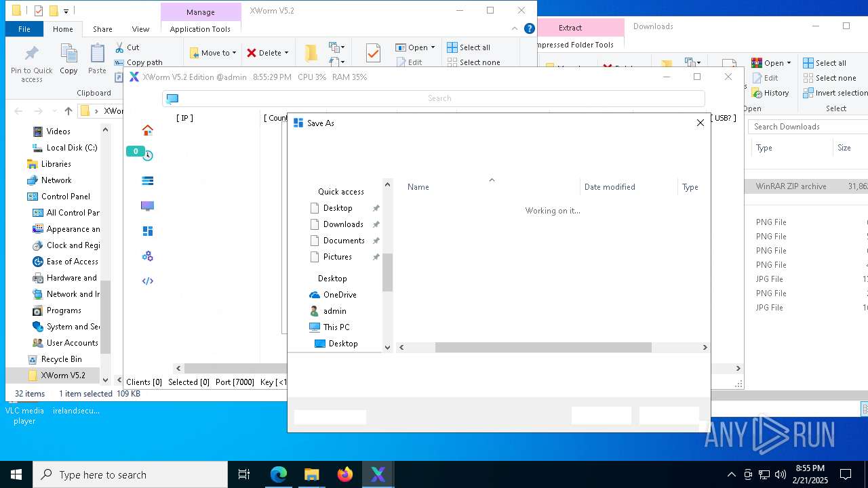The width and height of the screenshot is (868, 488).
Task: Open the notification center icon
Action: 846,474
